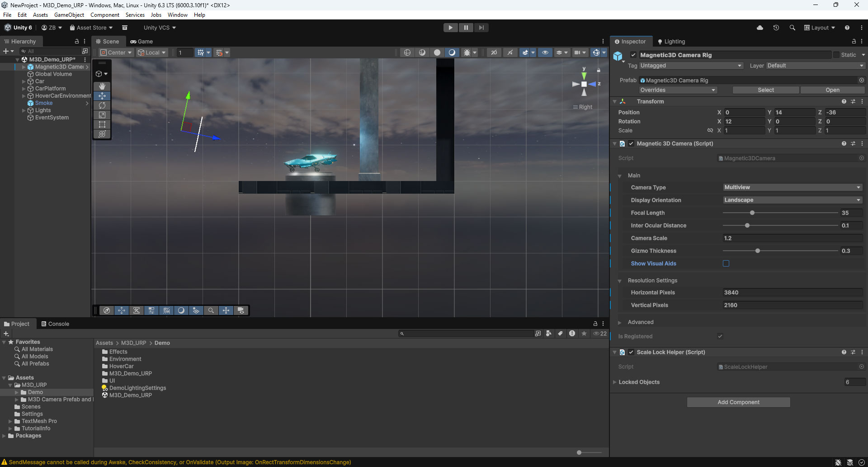Enable the Show Visual Aids checkbox

pyautogui.click(x=726, y=263)
